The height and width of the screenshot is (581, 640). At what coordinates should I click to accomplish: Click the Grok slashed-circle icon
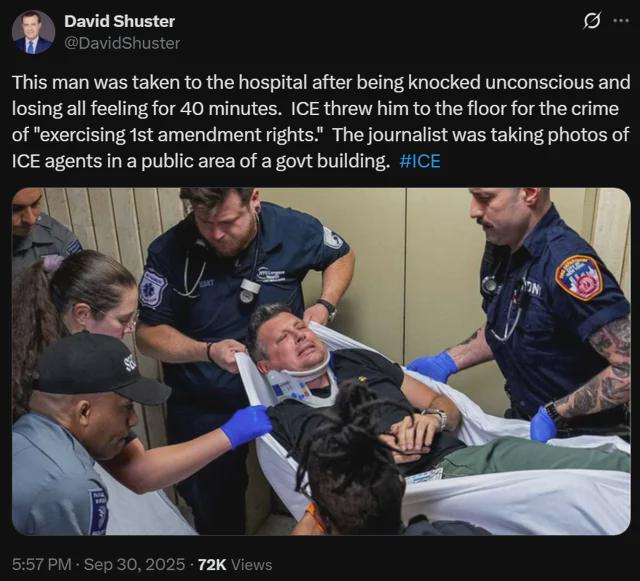pos(591,21)
